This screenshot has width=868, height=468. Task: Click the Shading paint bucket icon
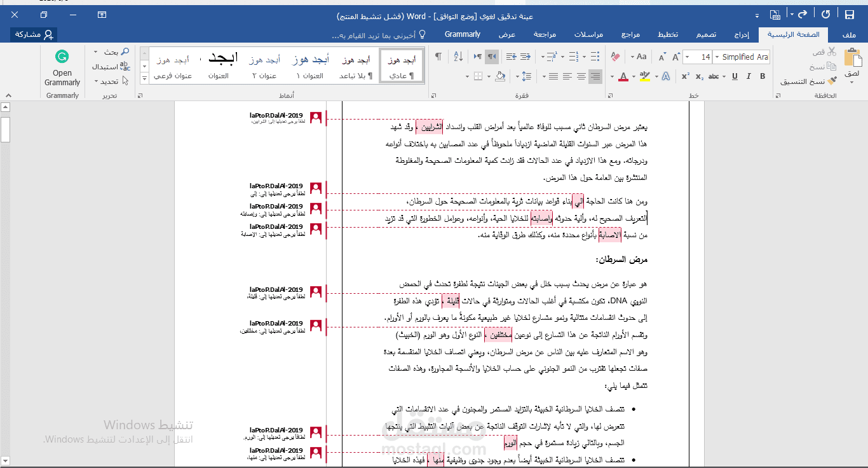click(x=500, y=76)
